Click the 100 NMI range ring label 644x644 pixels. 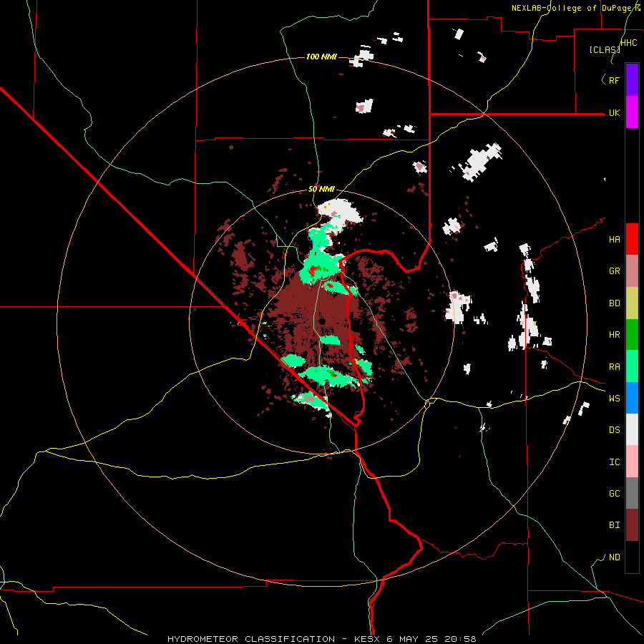tap(321, 57)
